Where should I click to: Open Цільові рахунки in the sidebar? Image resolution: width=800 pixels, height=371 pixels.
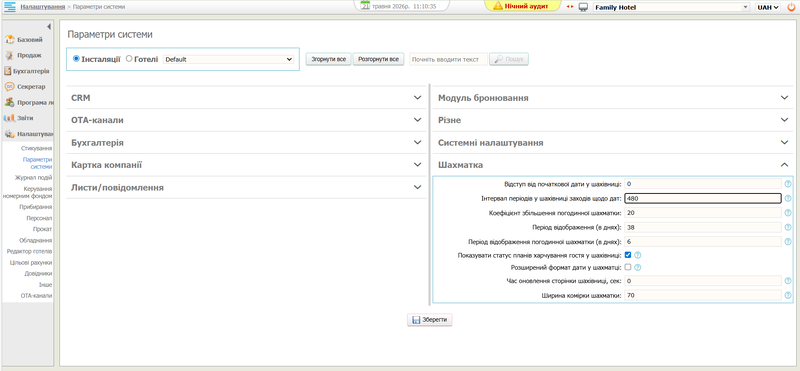point(31,263)
